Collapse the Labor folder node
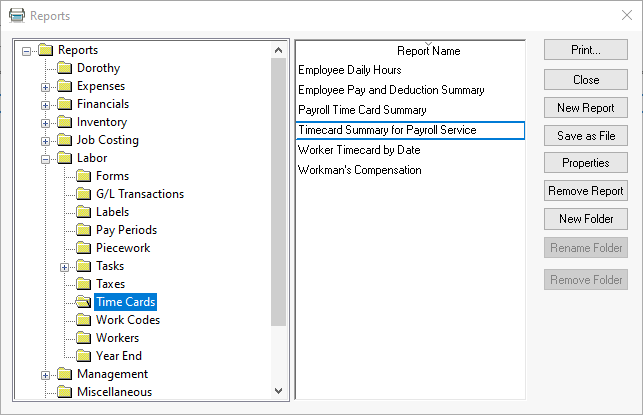The width and height of the screenshot is (643, 415). tap(45, 159)
